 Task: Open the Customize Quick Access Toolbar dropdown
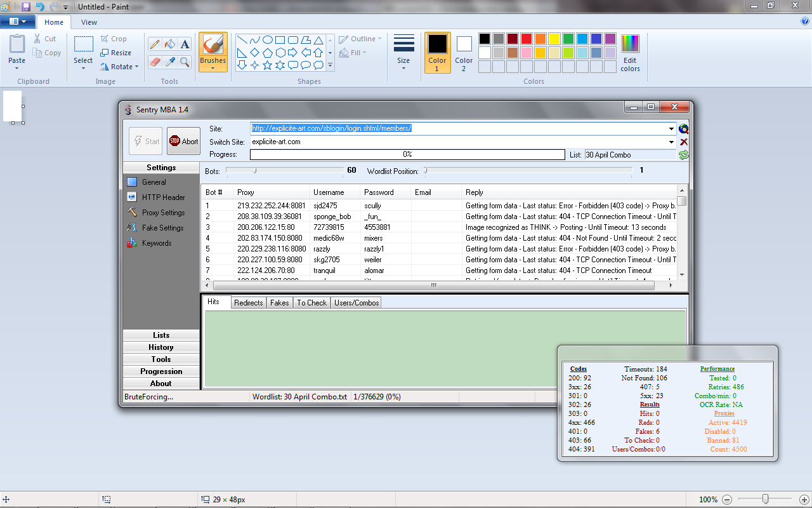[x=65, y=7]
